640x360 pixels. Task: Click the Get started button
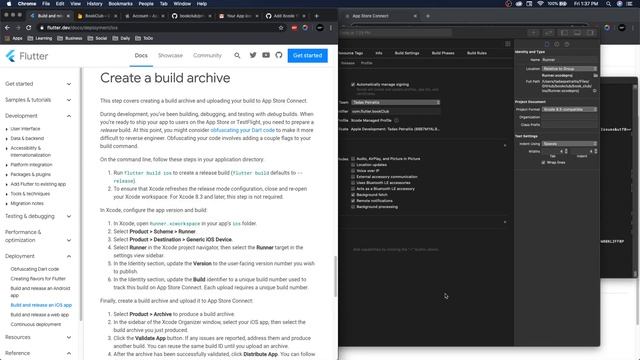307,56
